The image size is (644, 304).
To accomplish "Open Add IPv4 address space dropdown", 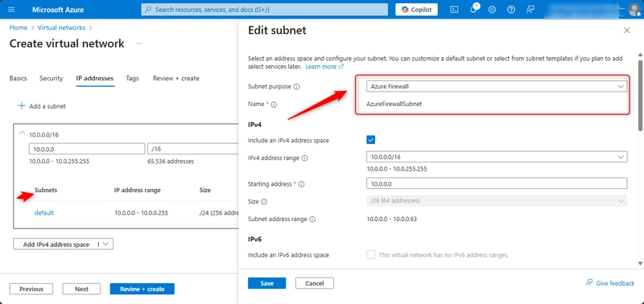I will 64,244.
